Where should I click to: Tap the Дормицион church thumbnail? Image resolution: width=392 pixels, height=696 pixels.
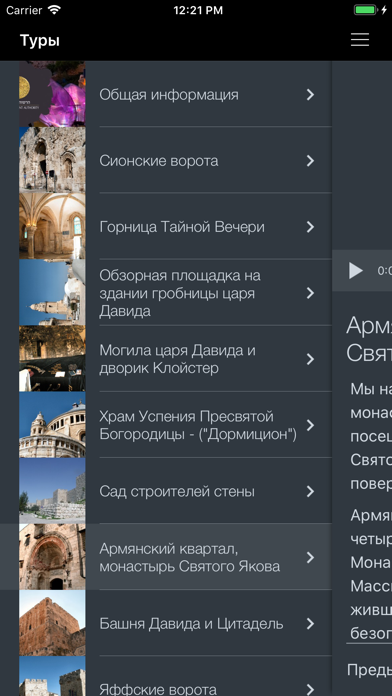coord(52,425)
